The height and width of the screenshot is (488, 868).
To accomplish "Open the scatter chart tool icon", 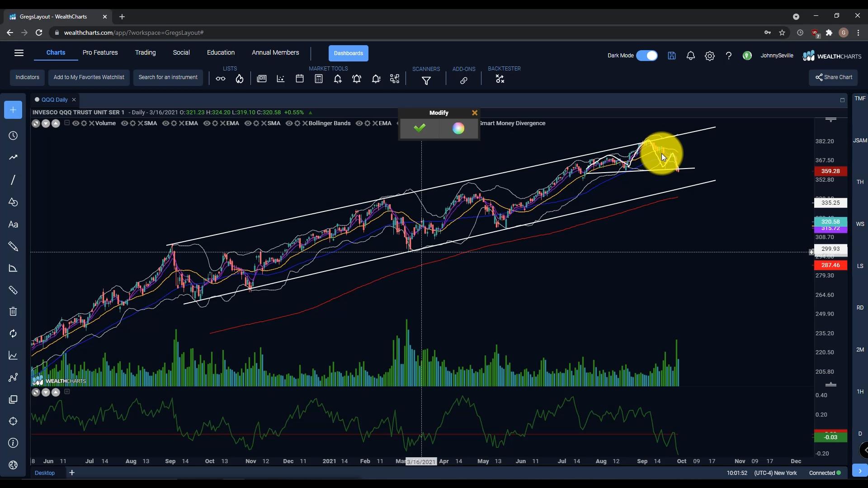I will 281,79.
